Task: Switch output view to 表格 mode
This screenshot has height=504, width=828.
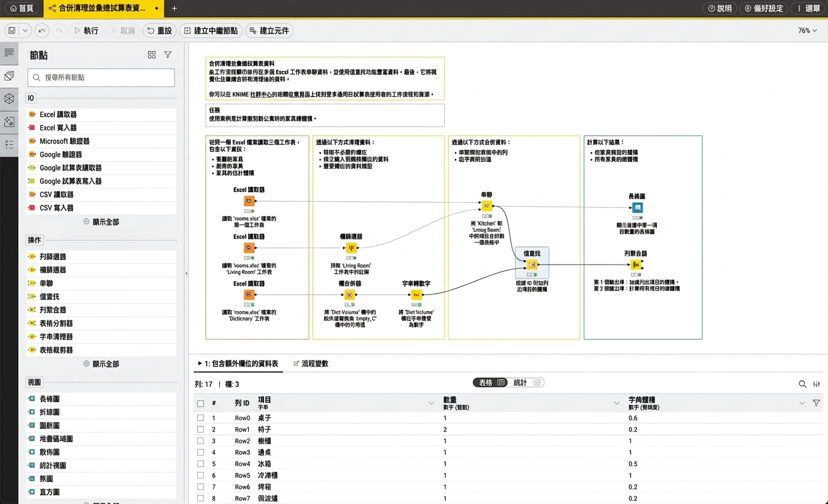Action: [x=491, y=382]
